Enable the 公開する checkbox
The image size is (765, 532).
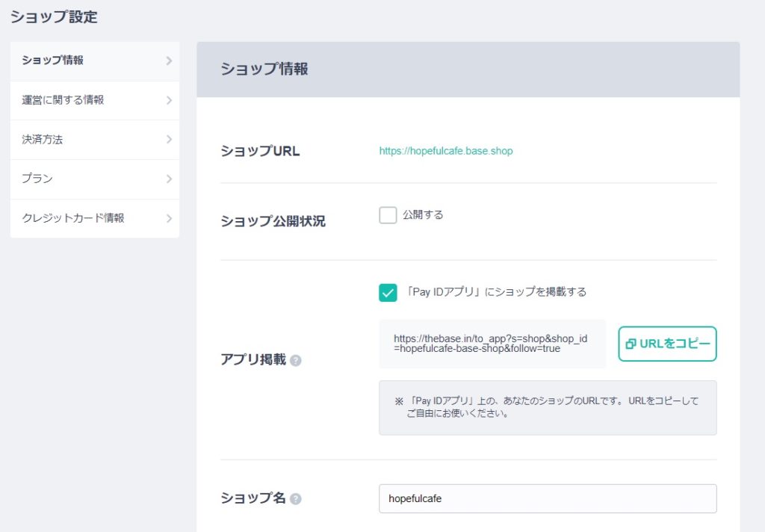pos(388,215)
